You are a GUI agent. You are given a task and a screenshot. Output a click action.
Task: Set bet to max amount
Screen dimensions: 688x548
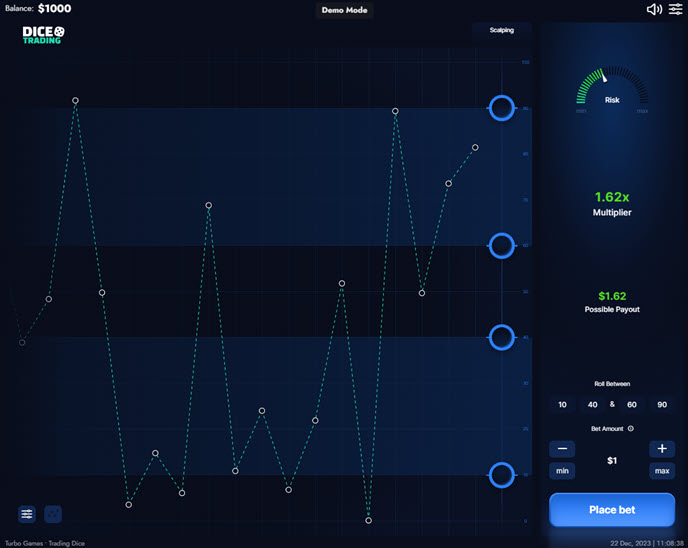pyautogui.click(x=661, y=470)
